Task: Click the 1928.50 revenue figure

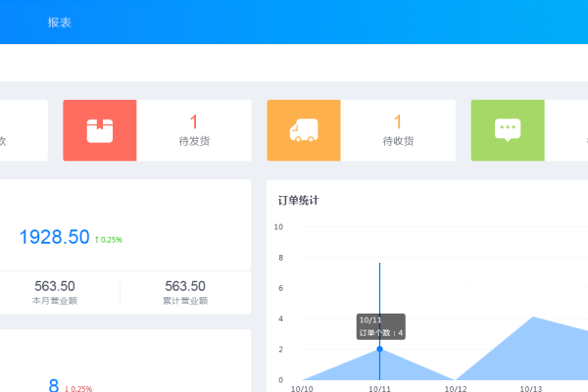Action: pos(54,237)
